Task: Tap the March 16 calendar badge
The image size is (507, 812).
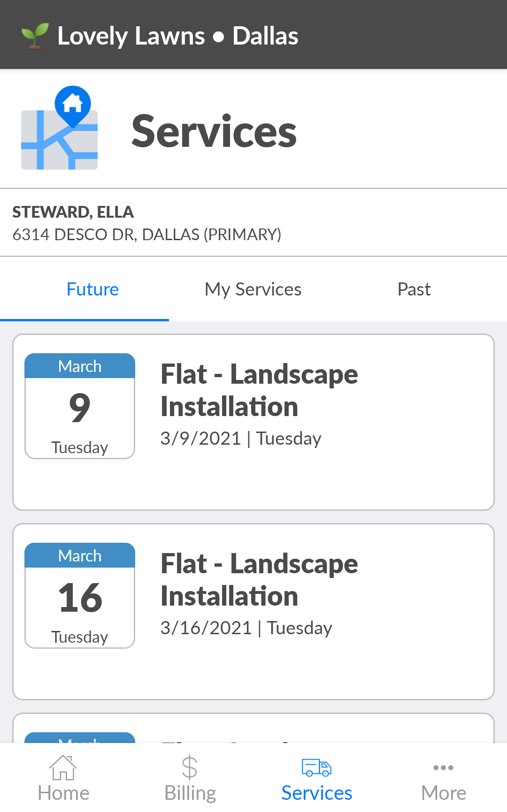Action: point(80,596)
